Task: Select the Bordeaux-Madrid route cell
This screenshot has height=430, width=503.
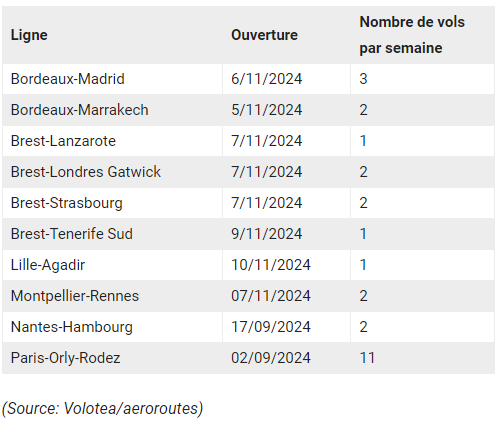Action: [112, 79]
